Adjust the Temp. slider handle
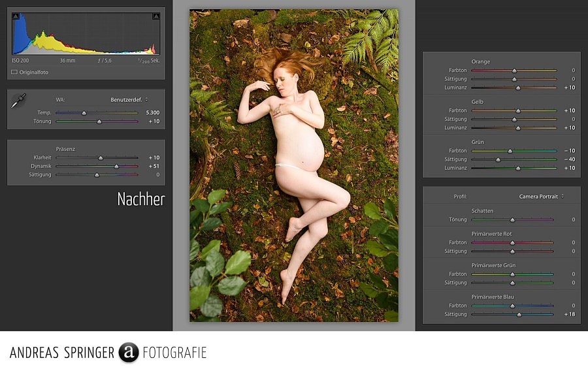This screenshot has width=588, height=390. click(x=84, y=113)
